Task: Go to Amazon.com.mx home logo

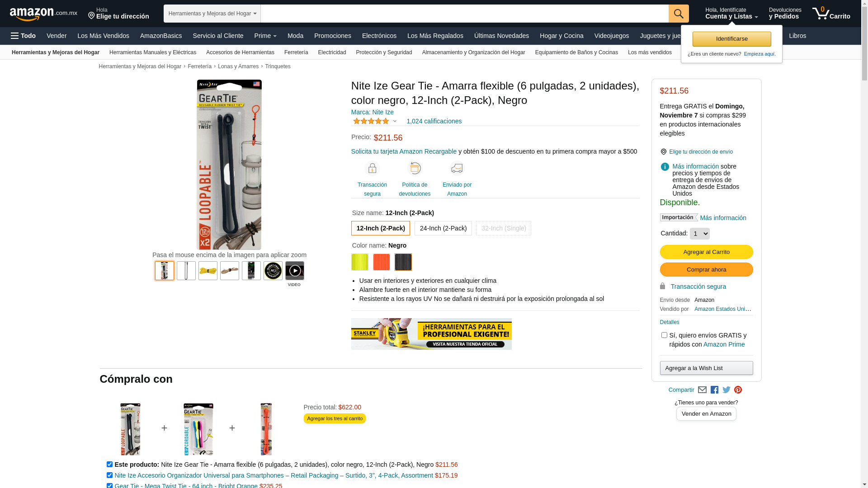Action: click(x=43, y=14)
